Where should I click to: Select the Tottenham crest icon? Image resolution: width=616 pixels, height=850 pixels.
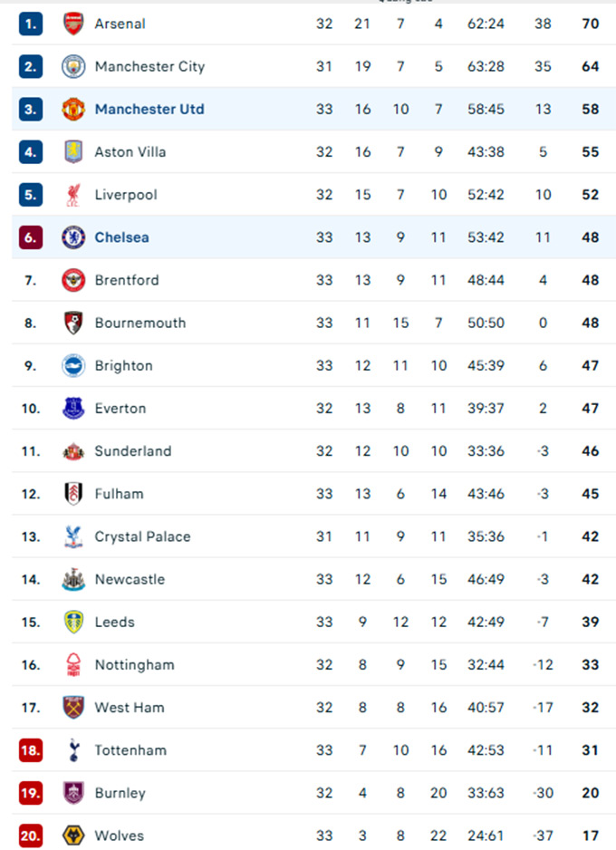pyautogui.click(x=73, y=750)
